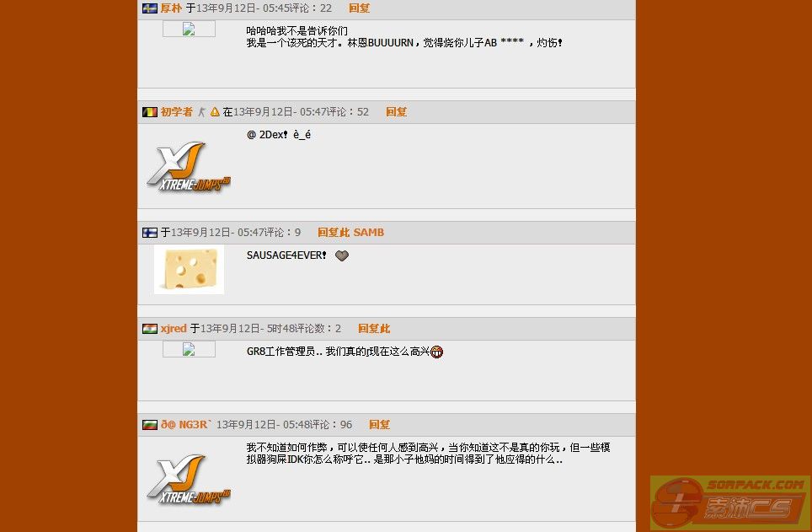This screenshot has height=532, width=812.
Task: Click the heart emoticon after SAUSAGE4EVER!
Action: coord(342,255)
